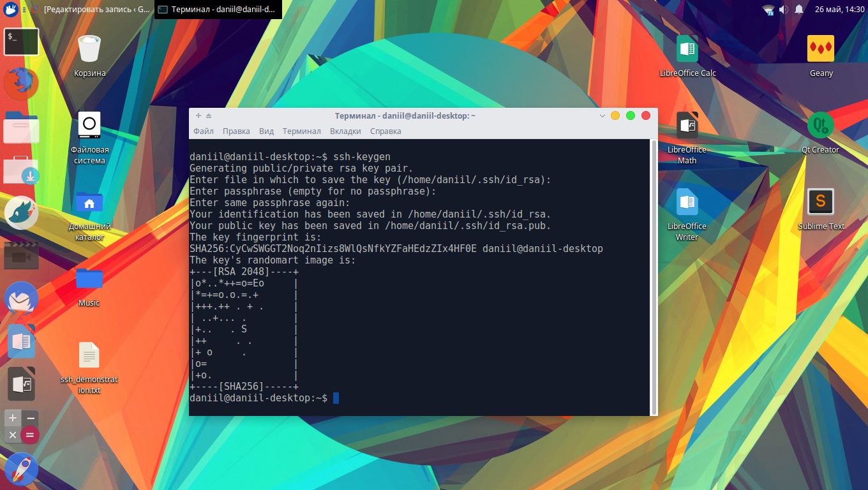
Task: Click the terminal prompt cursor line
Action: point(264,398)
